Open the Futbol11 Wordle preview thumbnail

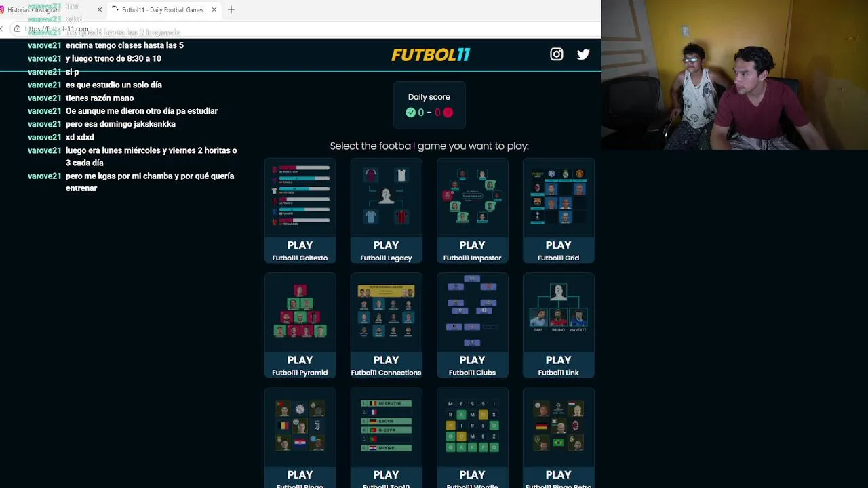click(x=472, y=426)
